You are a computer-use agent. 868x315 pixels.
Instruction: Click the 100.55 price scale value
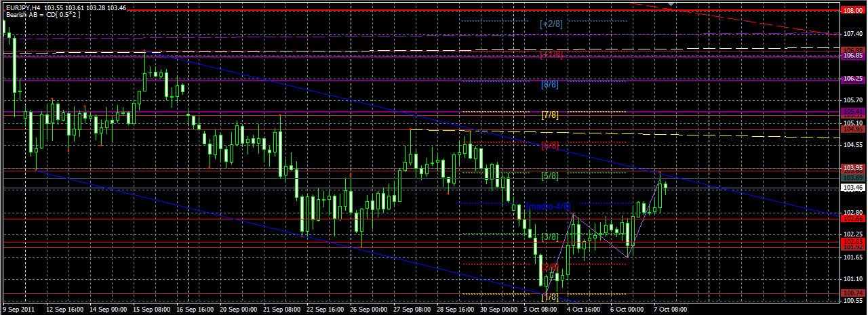click(x=853, y=301)
